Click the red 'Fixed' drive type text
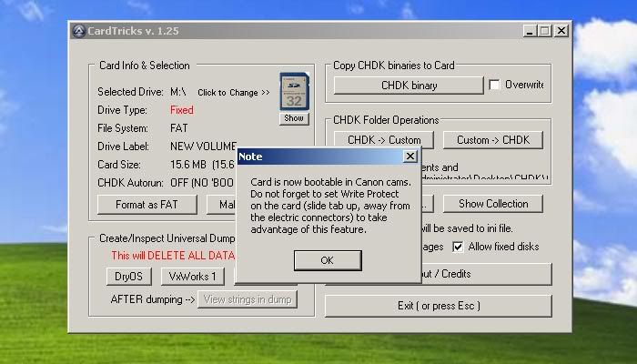Screen dimensions: 637x364 tap(182, 110)
